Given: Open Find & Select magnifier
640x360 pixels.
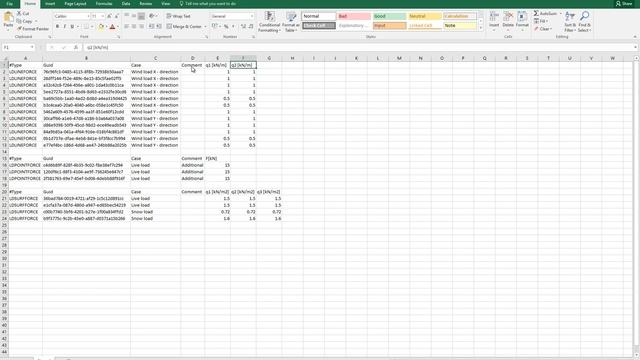Looking at the screenshot, I should pos(584,22).
